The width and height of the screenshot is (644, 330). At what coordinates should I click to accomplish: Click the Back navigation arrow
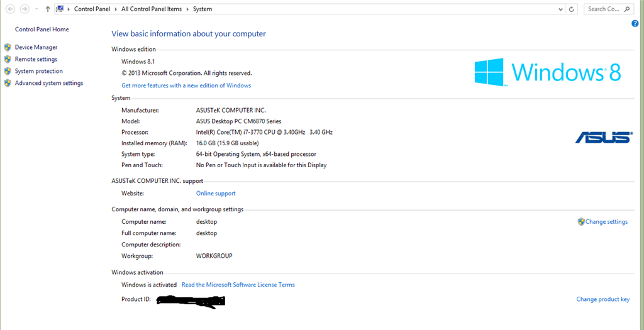(x=11, y=9)
